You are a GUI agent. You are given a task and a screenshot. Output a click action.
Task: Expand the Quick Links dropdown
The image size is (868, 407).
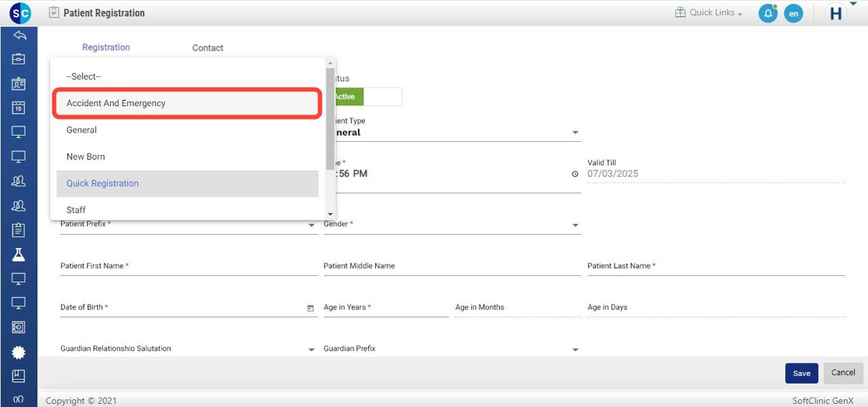pos(716,12)
